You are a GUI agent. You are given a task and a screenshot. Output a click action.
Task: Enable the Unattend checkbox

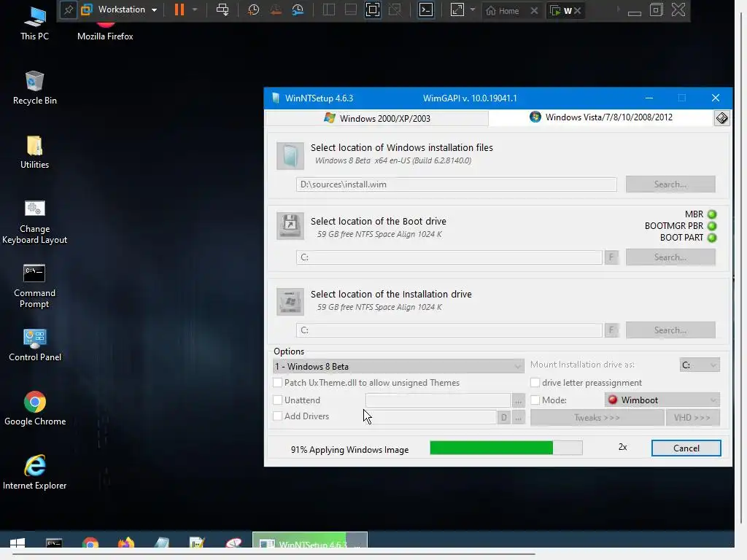[278, 400]
